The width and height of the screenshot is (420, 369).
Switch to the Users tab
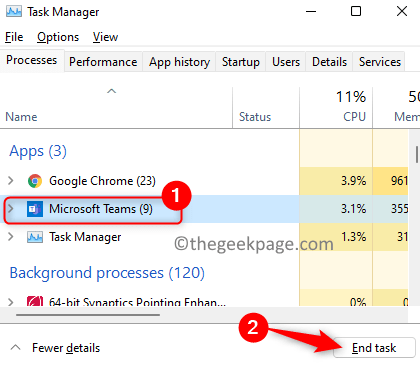click(286, 62)
